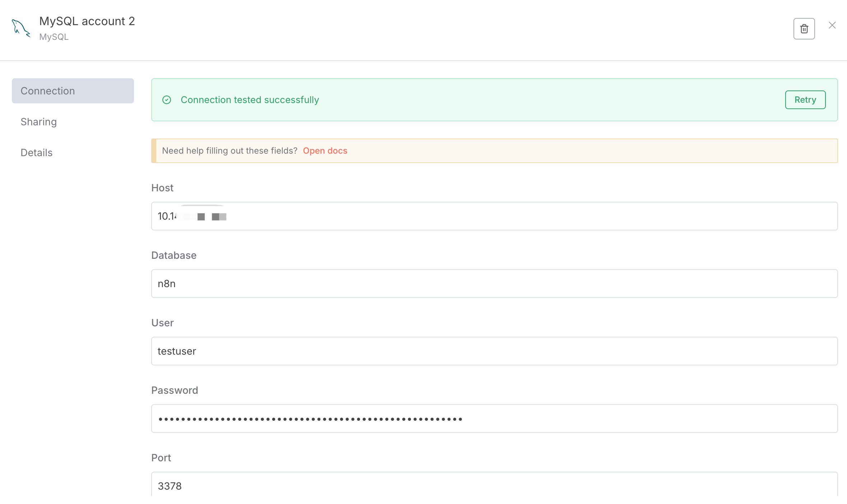Image resolution: width=847 pixels, height=504 pixels.
Task: Click the Connection tested successfully message
Action: (250, 100)
